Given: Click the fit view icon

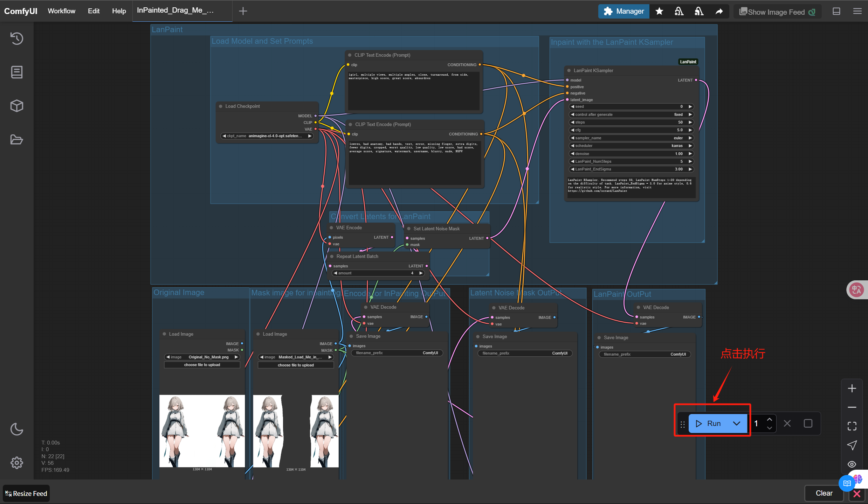Looking at the screenshot, I should [852, 426].
